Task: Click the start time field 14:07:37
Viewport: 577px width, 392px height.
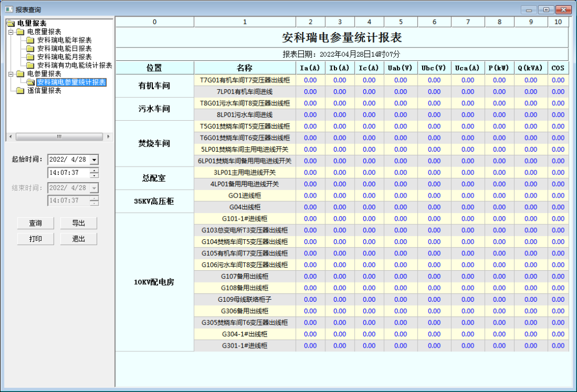Action: pyautogui.click(x=68, y=173)
